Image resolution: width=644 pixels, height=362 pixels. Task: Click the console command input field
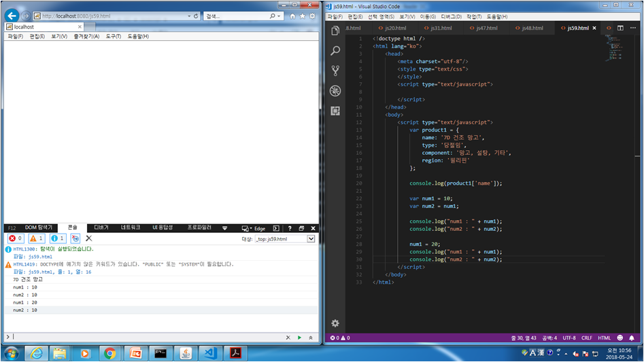point(148,337)
